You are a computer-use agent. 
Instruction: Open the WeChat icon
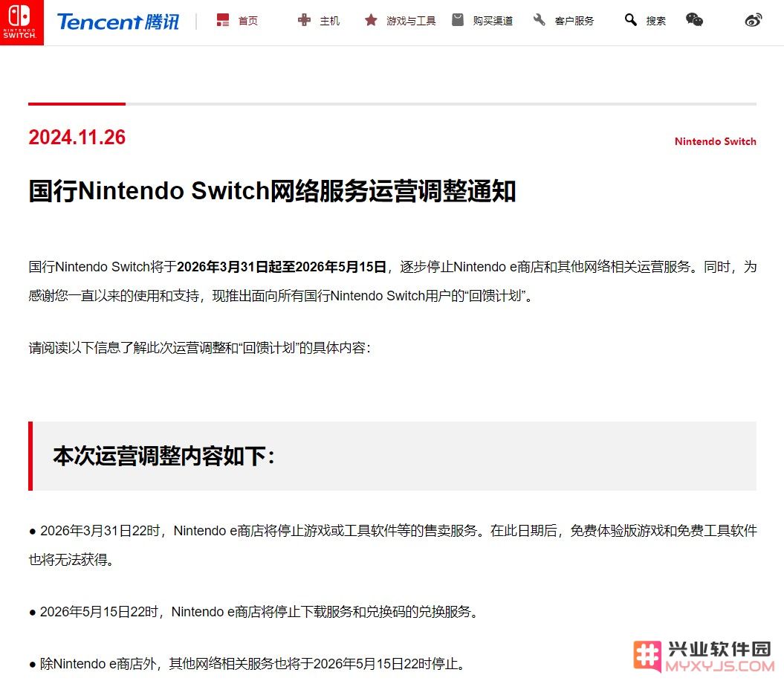pyautogui.click(x=694, y=20)
